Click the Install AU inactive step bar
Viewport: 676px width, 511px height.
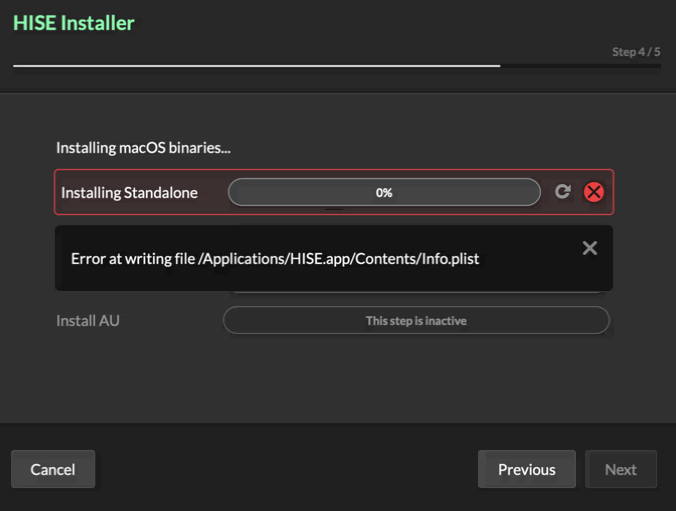point(416,320)
